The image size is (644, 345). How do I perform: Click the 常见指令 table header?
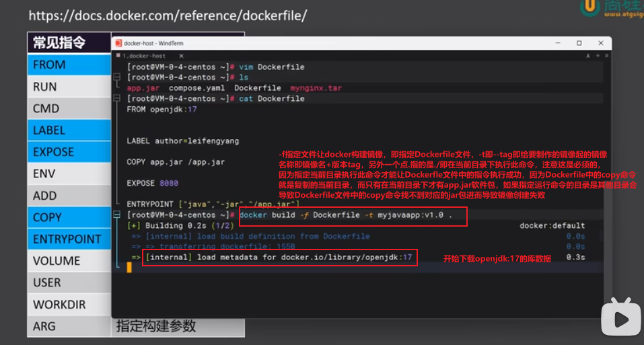point(69,42)
